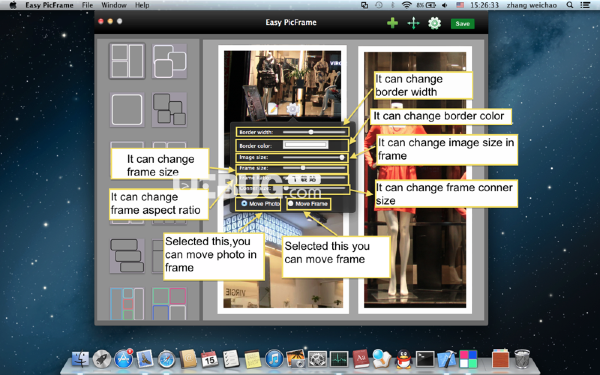The width and height of the screenshot is (600, 375).
Task: Launch iTunes from the Dock
Action: coord(274,359)
